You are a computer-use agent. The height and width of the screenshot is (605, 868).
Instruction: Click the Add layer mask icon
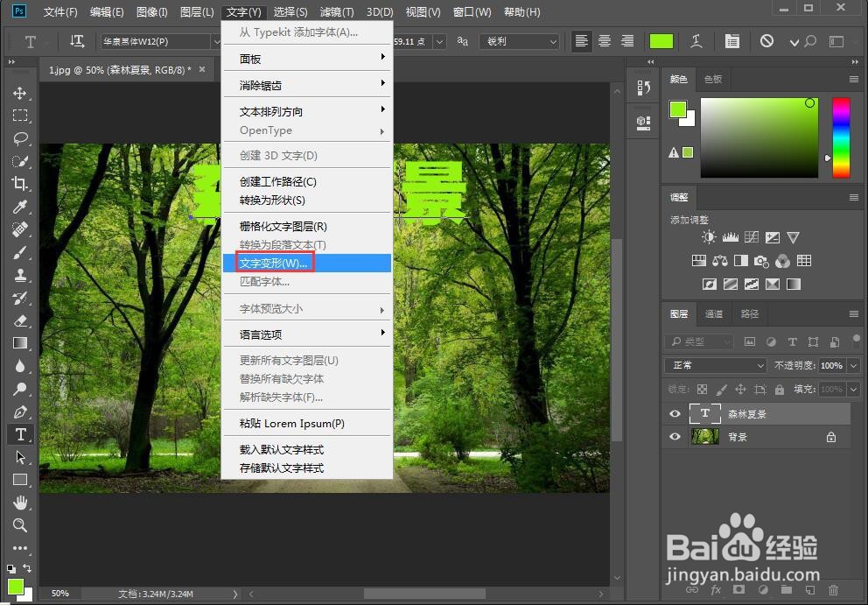[740, 591]
